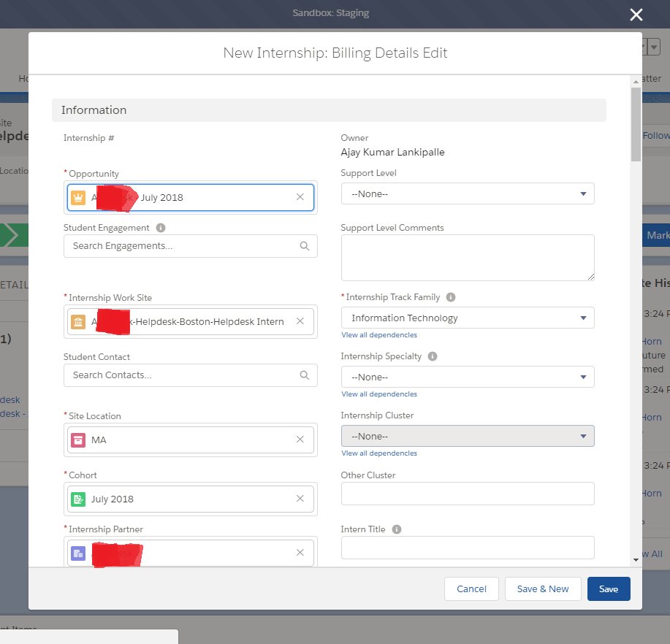Click the Intern Title text field
This screenshot has width=670, height=644.
tap(468, 548)
